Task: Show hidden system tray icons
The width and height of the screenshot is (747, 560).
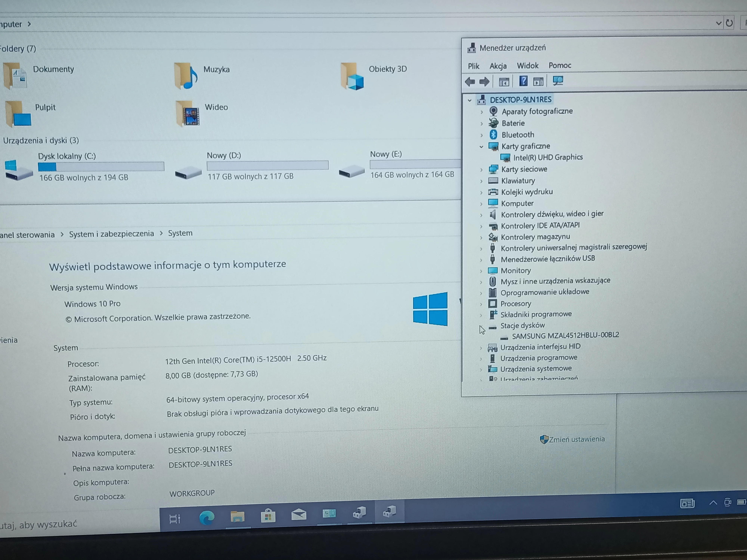Action: (713, 503)
